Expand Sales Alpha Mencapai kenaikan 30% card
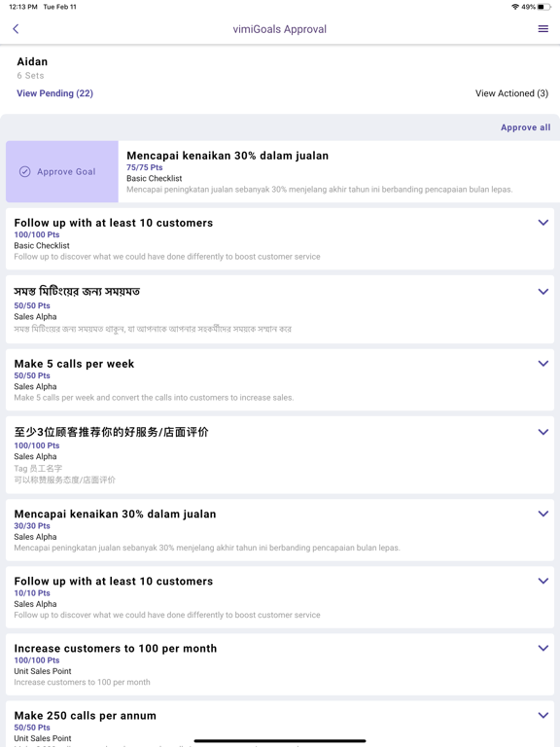Viewport: 560px width, 747px height. pyautogui.click(x=542, y=514)
